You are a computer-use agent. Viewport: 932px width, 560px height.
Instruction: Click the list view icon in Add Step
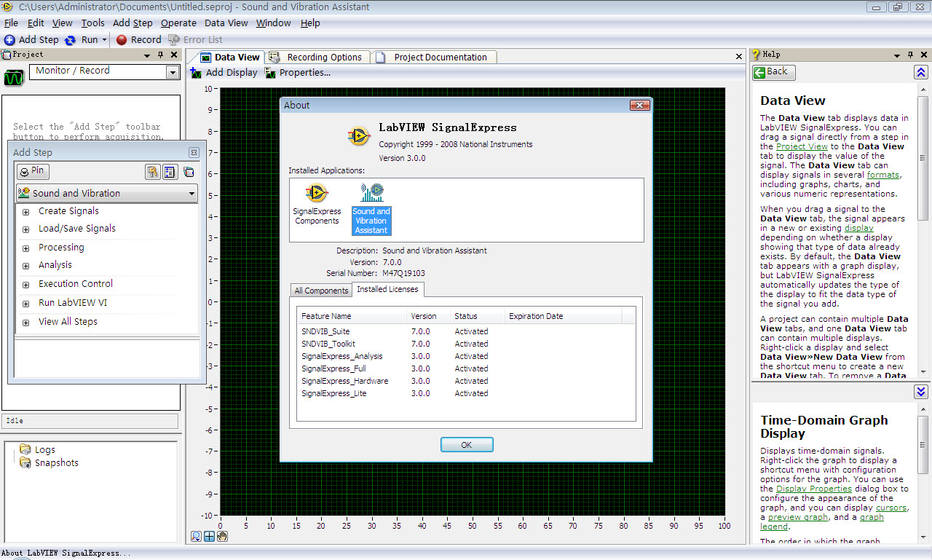[170, 172]
